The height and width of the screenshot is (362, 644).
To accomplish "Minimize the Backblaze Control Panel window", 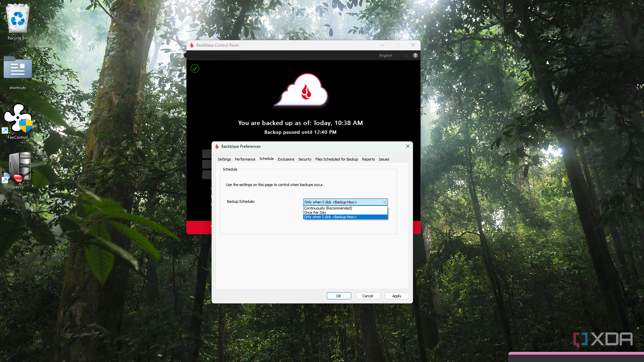I will (x=382, y=45).
